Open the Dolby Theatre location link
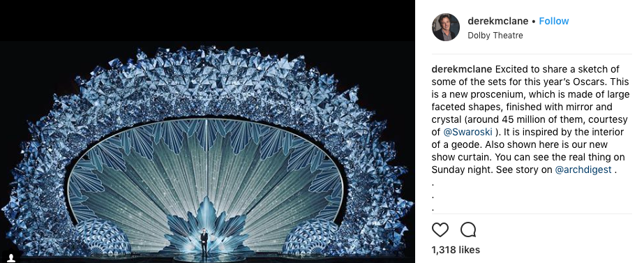This screenshot has width=644, height=263. coord(495,36)
